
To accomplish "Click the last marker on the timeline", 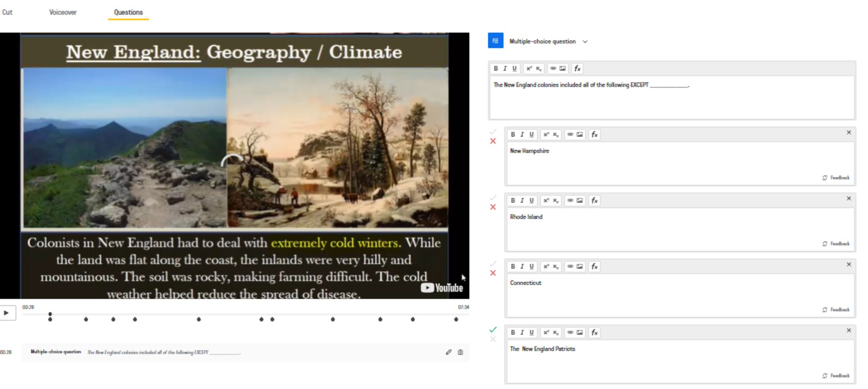I will [456, 320].
